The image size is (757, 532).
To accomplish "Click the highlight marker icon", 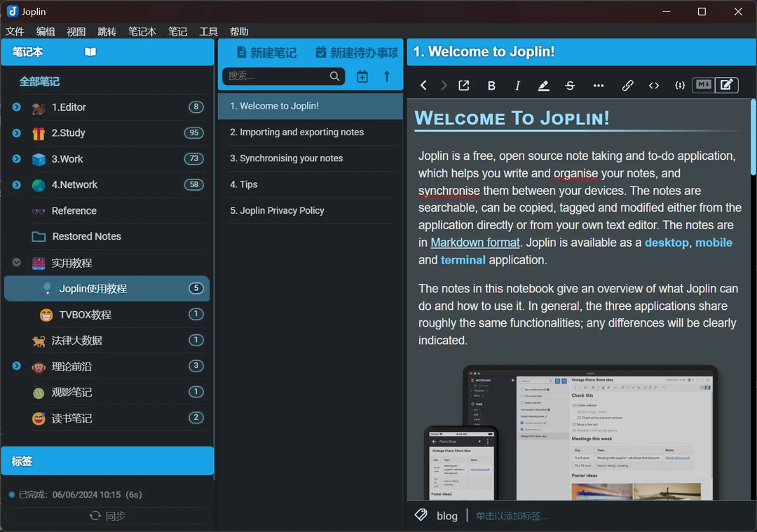I will [543, 86].
